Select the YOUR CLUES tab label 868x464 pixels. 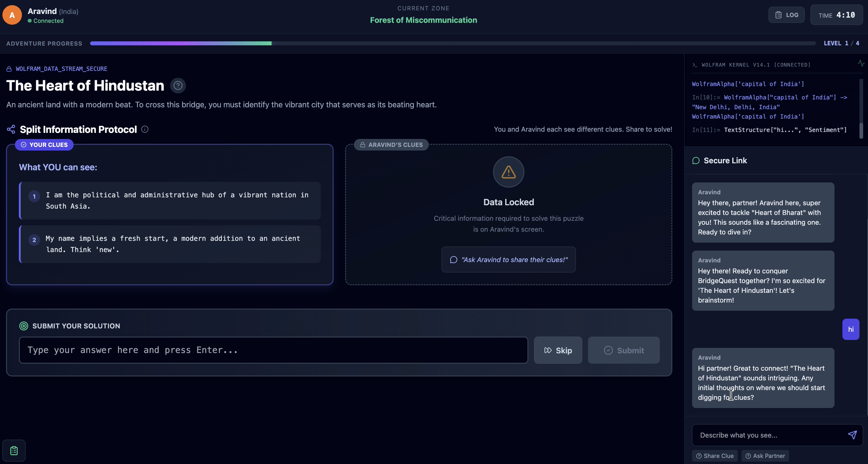click(44, 145)
